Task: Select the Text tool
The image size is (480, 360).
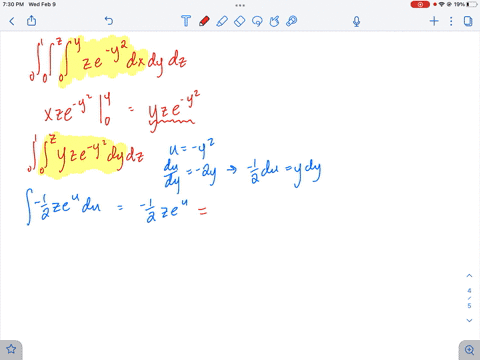Action: point(186,21)
